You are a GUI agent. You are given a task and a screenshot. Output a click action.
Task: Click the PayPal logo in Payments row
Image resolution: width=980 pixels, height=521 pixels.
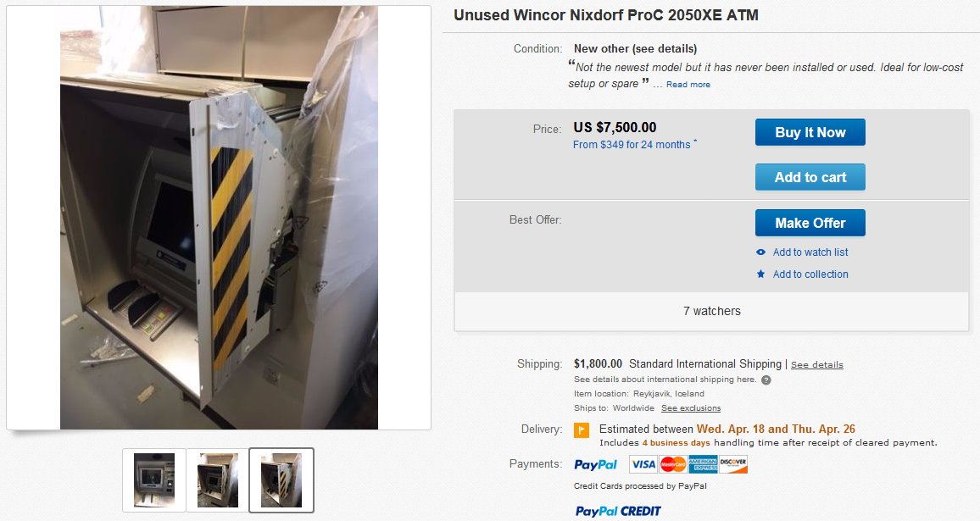pyautogui.click(x=595, y=465)
